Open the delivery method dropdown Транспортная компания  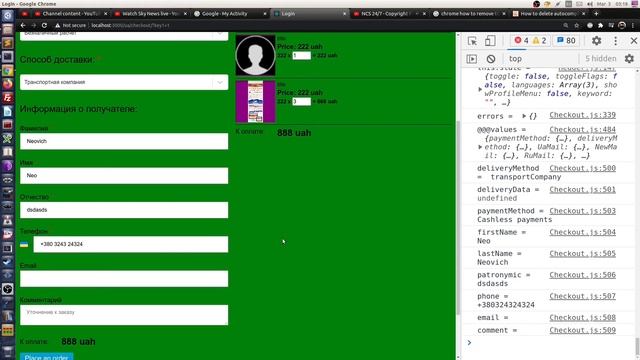pyautogui.click(x=124, y=82)
